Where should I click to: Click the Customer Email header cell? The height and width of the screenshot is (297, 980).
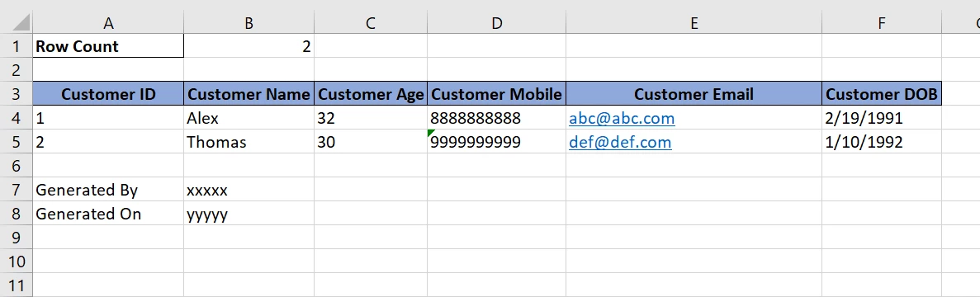tap(694, 93)
